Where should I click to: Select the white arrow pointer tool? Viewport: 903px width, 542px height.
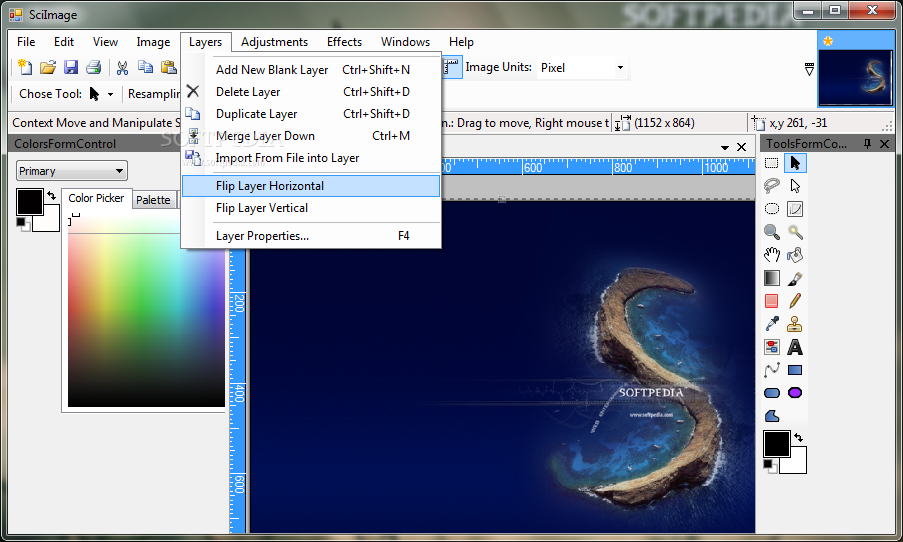click(x=795, y=185)
